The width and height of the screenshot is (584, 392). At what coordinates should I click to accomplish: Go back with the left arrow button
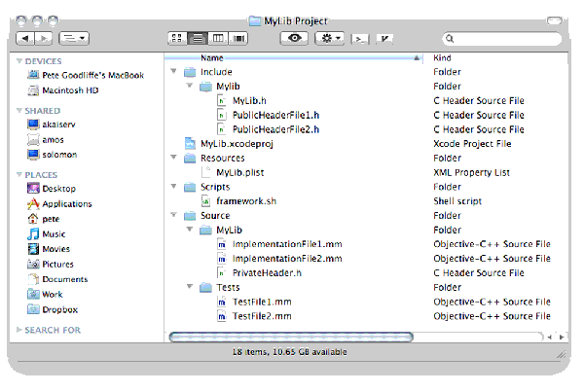pyautogui.click(x=25, y=38)
